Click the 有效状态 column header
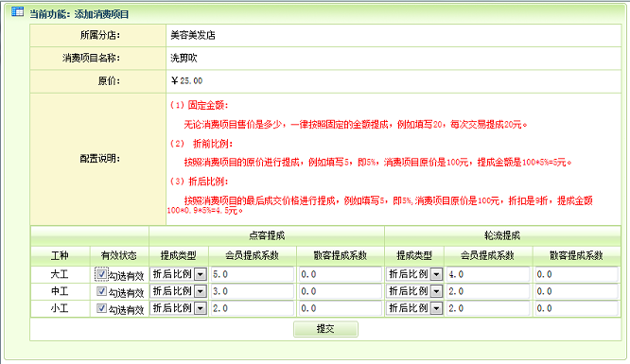The height and width of the screenshot is (364, 630). (119, 255)
